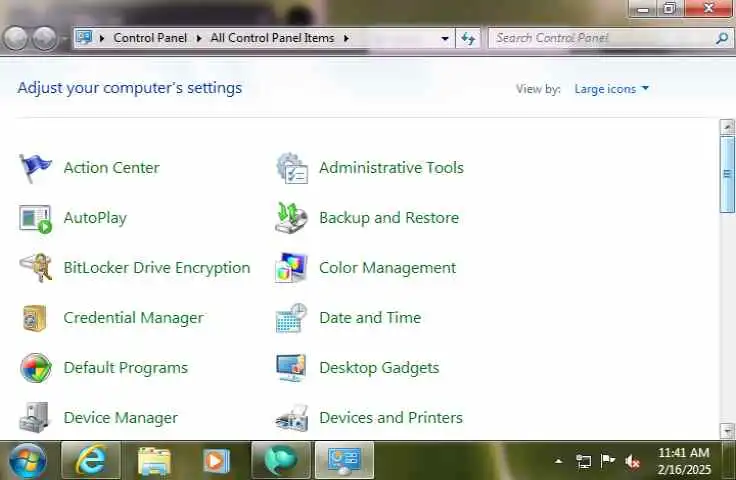The height and width of the screenshot is (480, 736).
Task: Click the Action Center link text
Action: pyautogui.click(x=112, y=168)
